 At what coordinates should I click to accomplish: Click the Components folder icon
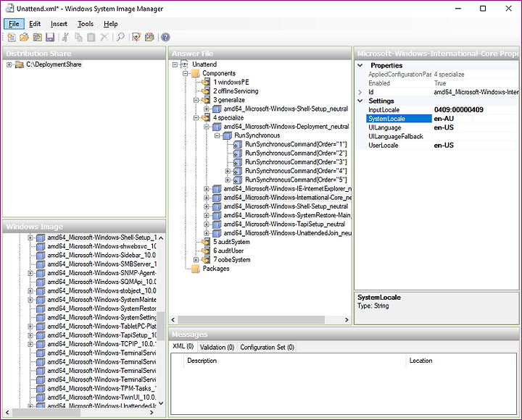click(x=196, y=73)
